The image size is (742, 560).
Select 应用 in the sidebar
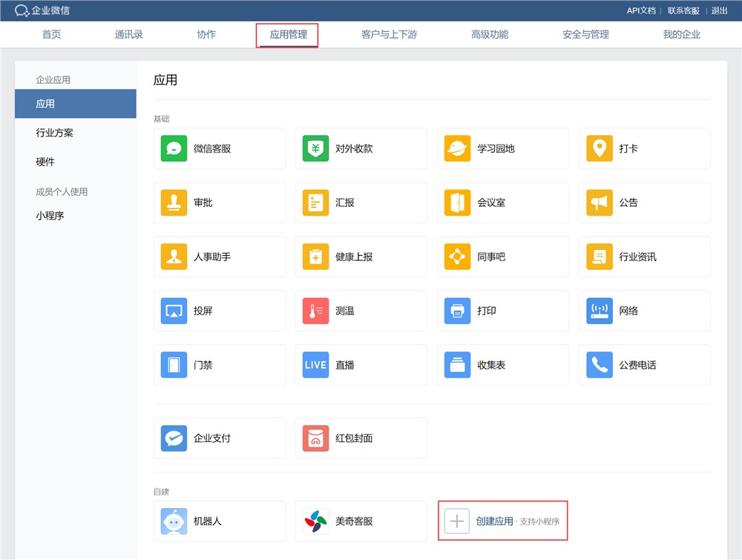75,104
